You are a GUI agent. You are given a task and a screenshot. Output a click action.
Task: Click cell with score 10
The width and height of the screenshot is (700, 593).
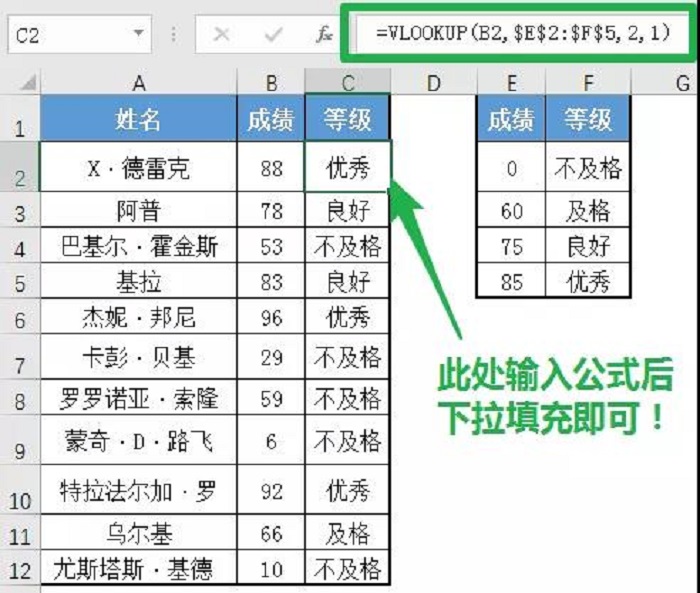271,567
